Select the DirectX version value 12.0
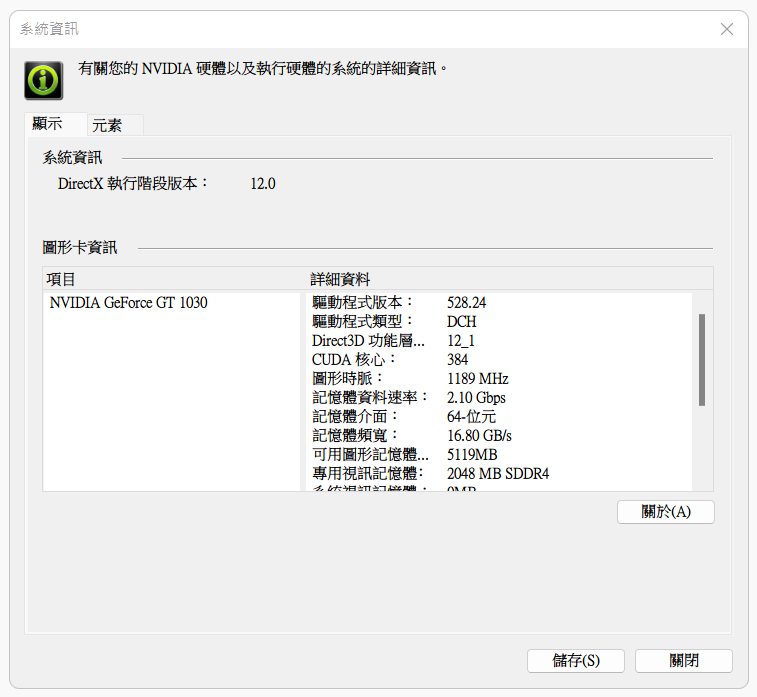The width and height of the screenshot is (757, 697). click(263, 184)
